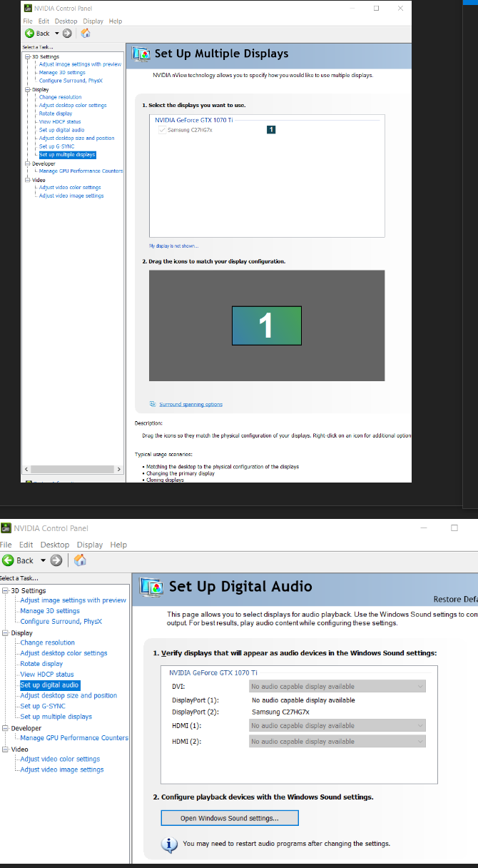Image resolution: width=478 pixels, height=868 pixels.
Task: Select Adjust desktop color settings in Multiple Displays window
Action: coord(73,106)
